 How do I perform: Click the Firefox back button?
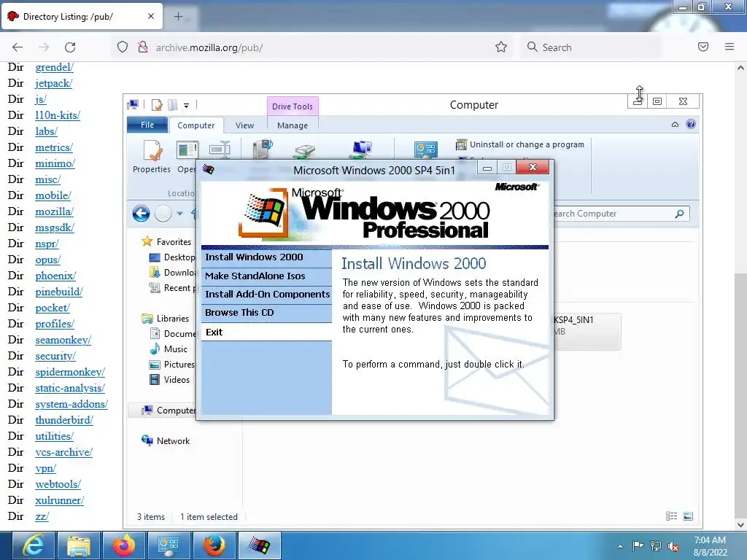point(18,47)
